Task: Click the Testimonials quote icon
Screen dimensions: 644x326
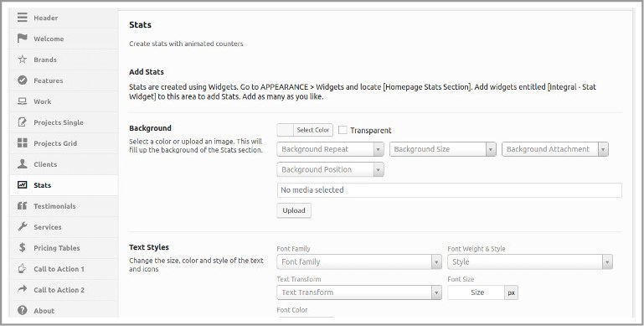Action: (x=22, y=206)
